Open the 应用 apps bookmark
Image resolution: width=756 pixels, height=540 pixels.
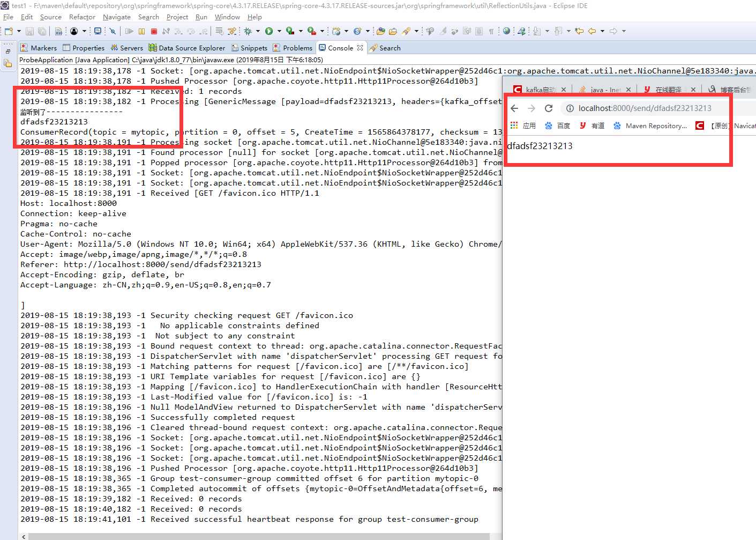pos(523,125)
